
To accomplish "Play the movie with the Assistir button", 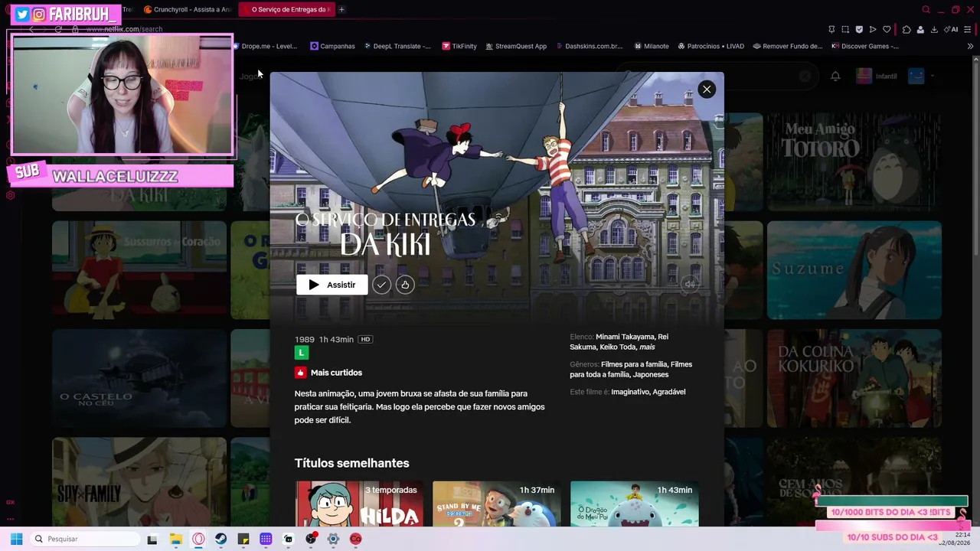I will pos(332,285).
